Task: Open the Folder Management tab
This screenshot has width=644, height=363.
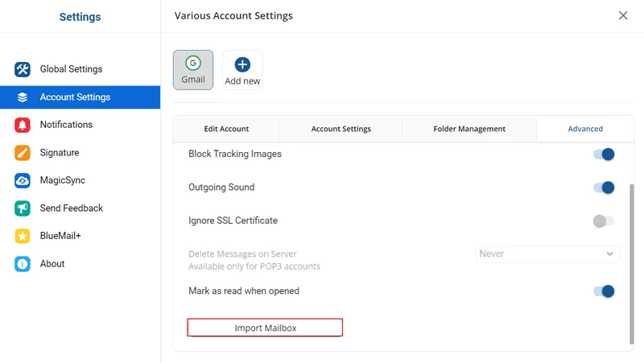Action: tap(469, 129)
